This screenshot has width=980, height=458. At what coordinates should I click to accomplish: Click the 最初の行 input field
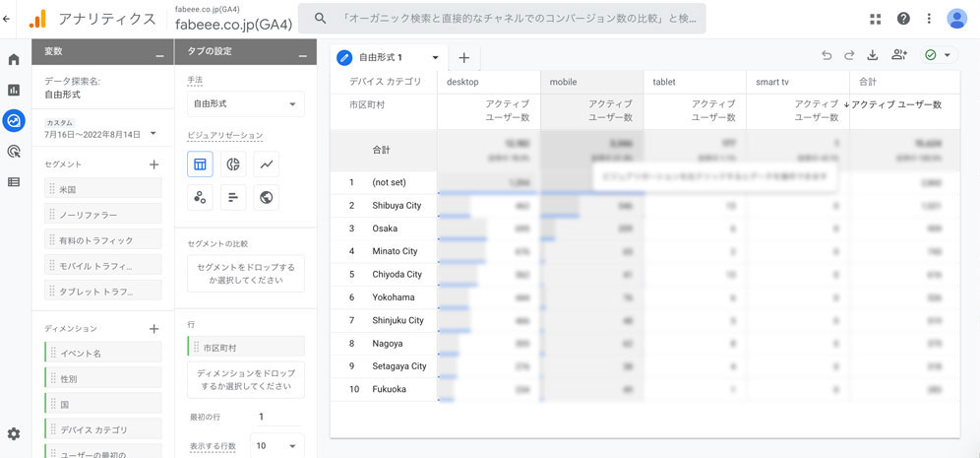[278, 417]
